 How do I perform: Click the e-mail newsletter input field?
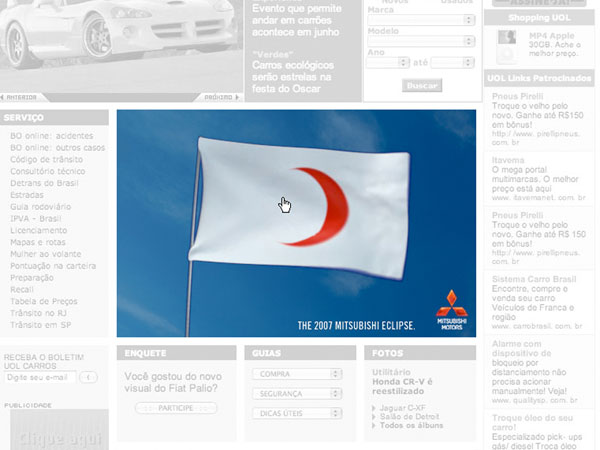point(40,377)
